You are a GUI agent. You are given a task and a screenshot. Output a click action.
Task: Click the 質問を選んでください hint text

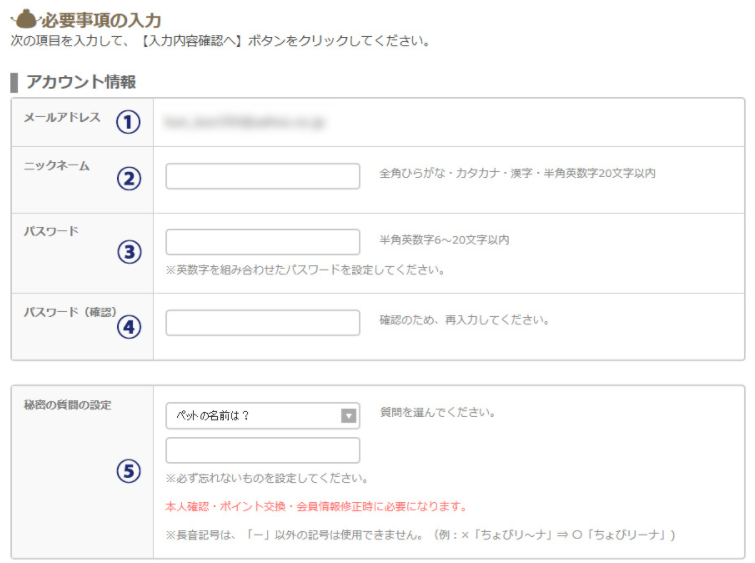[x=438, y=412]
